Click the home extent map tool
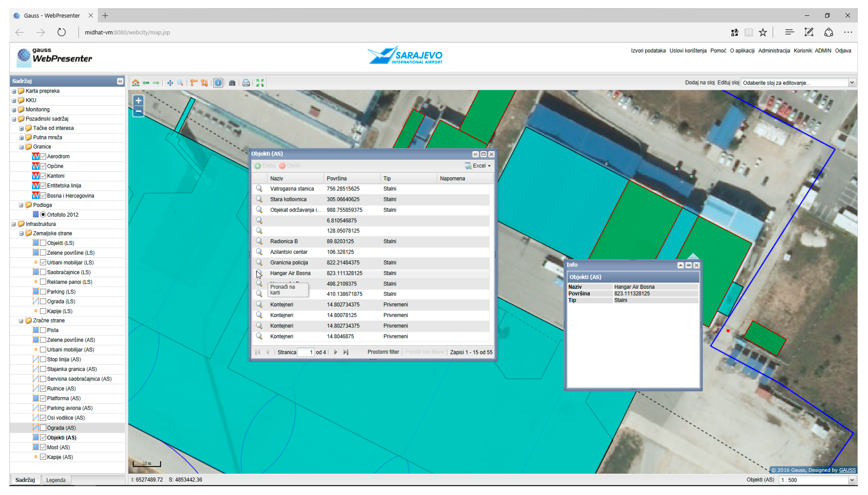The width and height of the screenshot is (868, 495). 136,83
